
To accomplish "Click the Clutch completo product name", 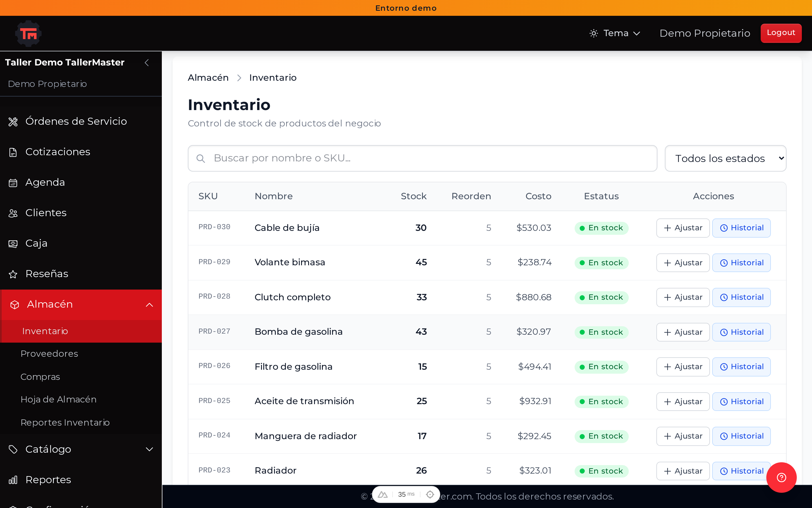I will pyautogui.click(x=293, y=297).
